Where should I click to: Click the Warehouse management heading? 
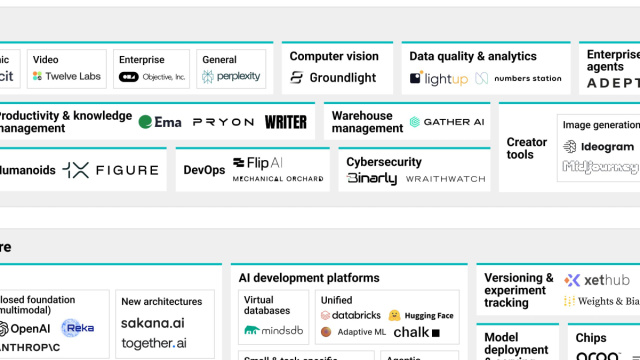367,122
